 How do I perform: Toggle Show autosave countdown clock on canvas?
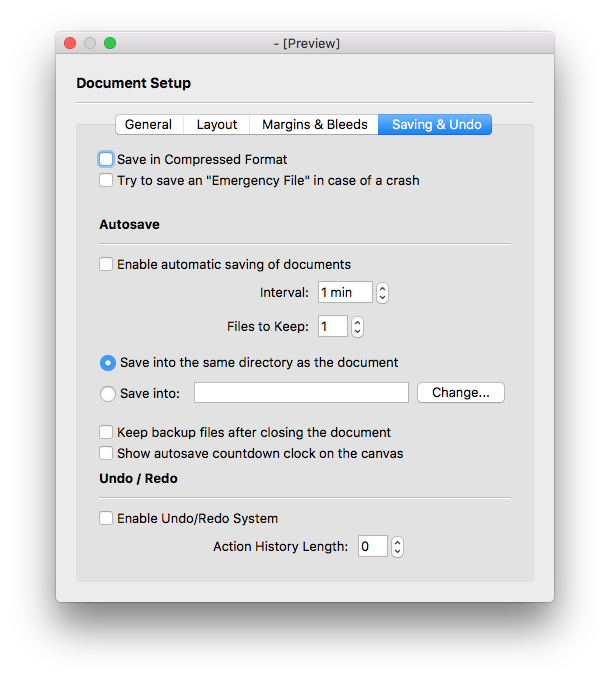click(x=106, y=453)
